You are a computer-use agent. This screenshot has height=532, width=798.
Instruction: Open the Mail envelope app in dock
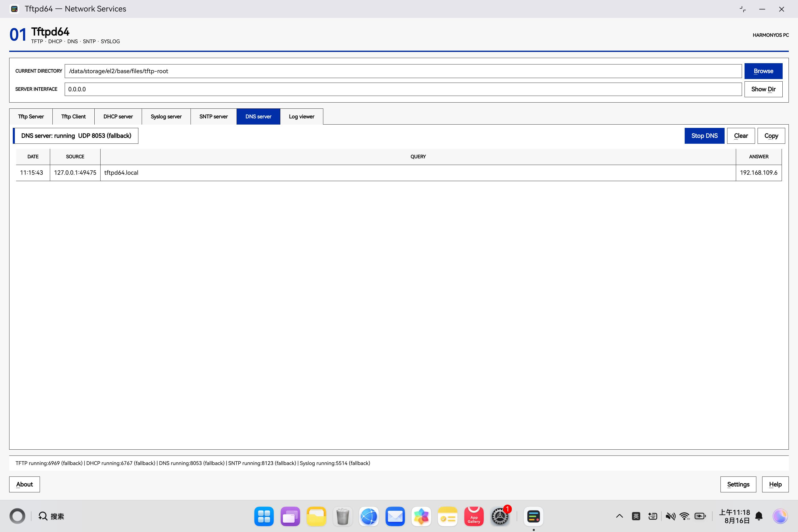pyautogui.click(x=395, y=516)
